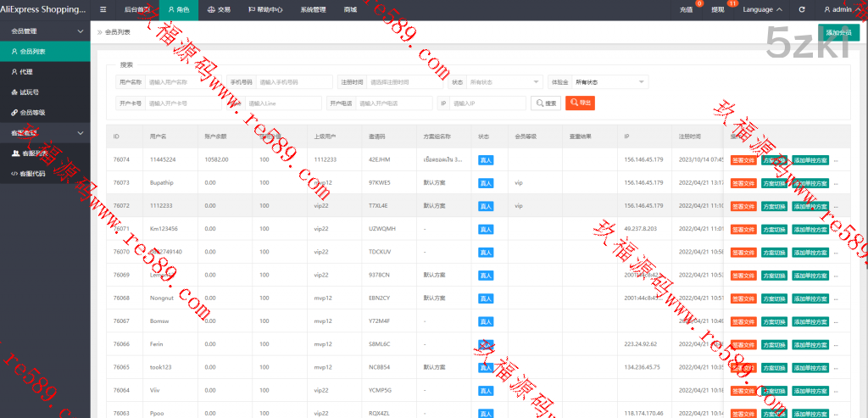Click the 搜索 search button
The width and height of the screenshot is (868, 418).
(x=546, y=103)
